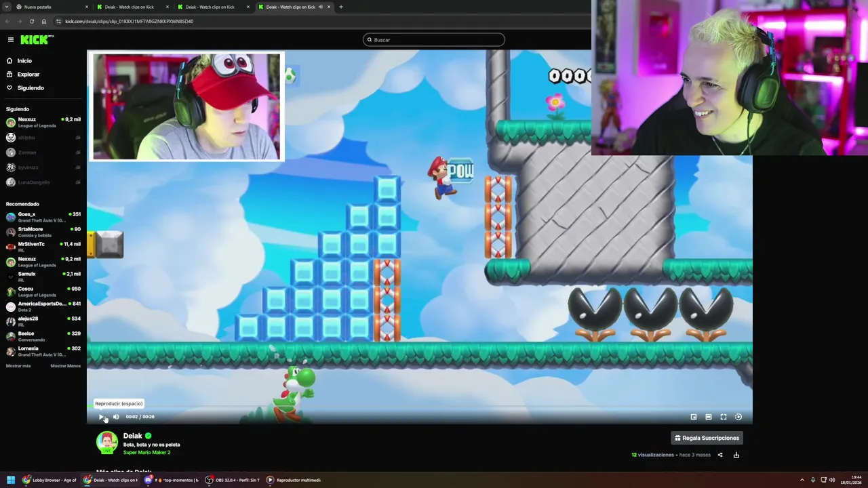
Task: Open the offline xKiphu channel
Action: 43,138
